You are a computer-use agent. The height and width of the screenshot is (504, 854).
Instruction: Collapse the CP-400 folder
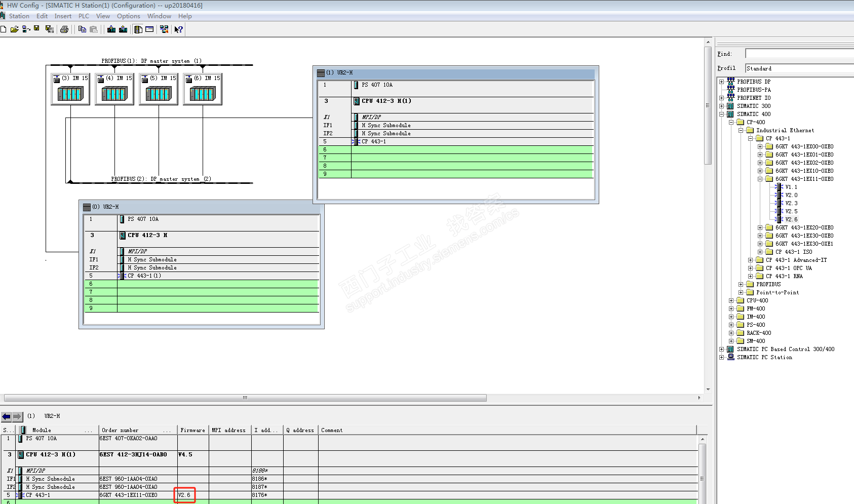731,122
